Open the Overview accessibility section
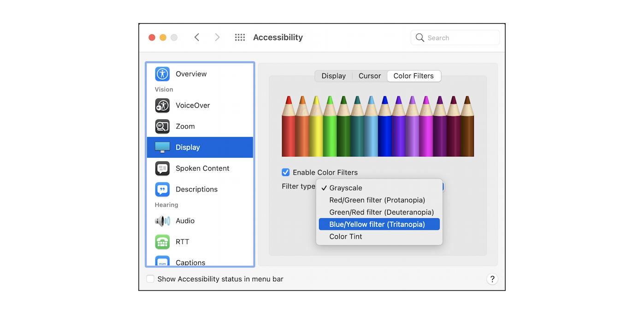This screenshot has height=314, width=644. point(162,74)
